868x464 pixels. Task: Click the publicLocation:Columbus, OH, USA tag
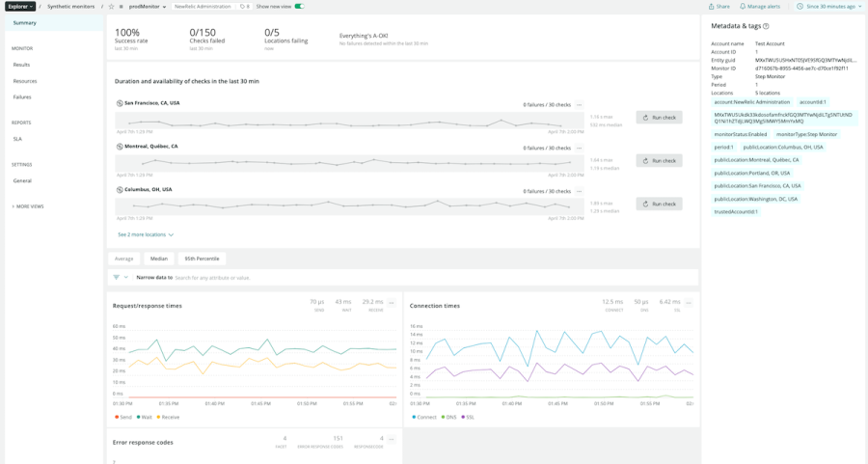(783, 148)
